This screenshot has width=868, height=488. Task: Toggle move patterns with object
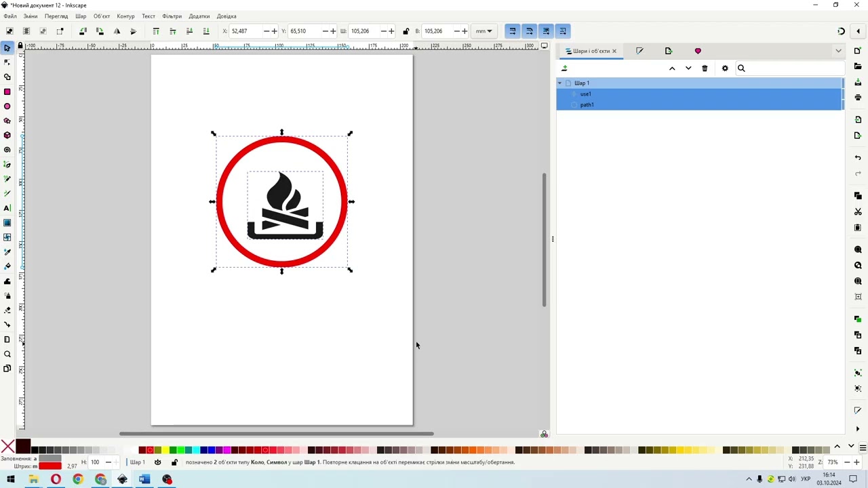[562, 31]
